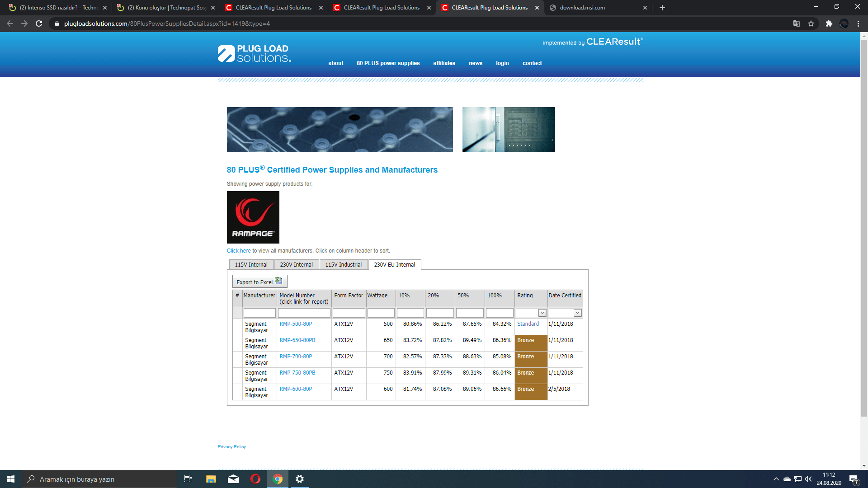Expand the Rating filter dropdown
The height and width of the screenshot is (488, 868).
tap(542, 313)
